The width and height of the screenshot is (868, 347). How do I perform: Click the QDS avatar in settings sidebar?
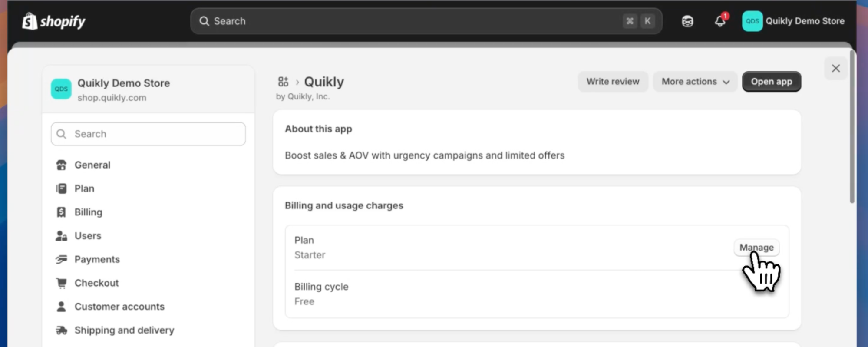[x=61, y=89]
